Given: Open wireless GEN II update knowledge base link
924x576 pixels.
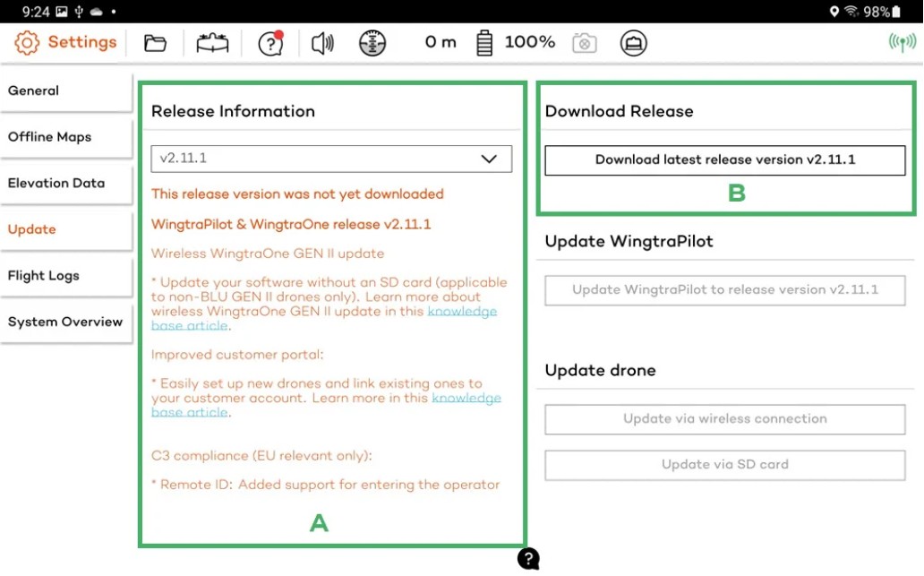Looking at the screenshot, I should coord(462,311).
